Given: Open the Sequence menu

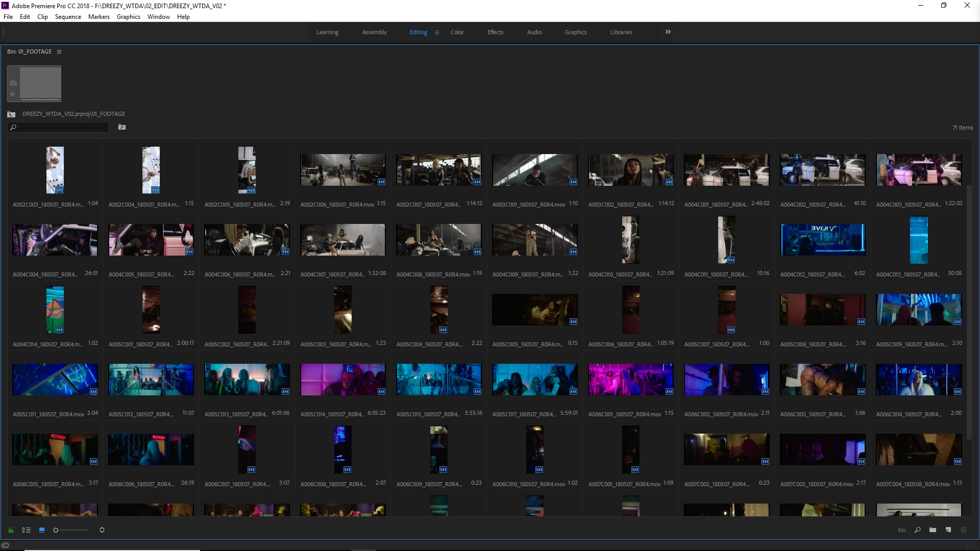Looking at the screenshot, I should (68, 17).
